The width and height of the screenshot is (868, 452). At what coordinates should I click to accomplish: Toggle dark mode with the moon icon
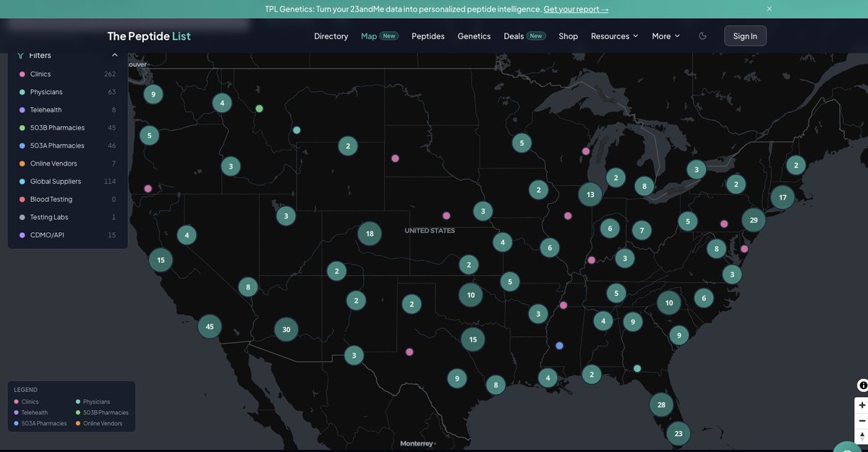point(702,36)
